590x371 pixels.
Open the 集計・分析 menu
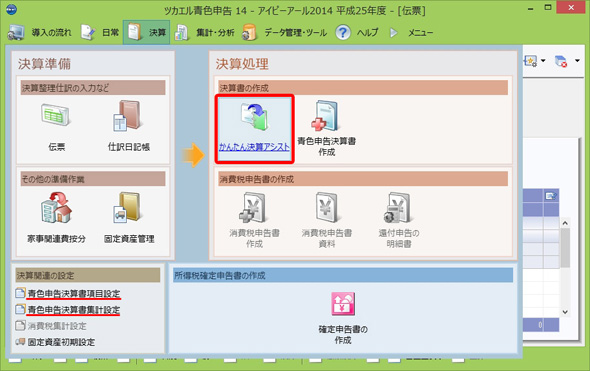(x=215, y=33)
